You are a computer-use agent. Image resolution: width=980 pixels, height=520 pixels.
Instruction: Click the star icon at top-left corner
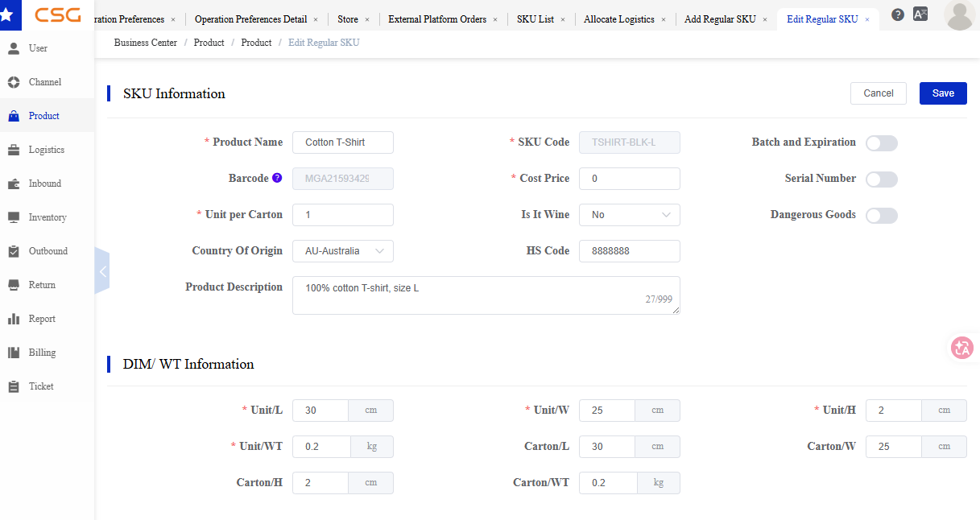[6, 14]
